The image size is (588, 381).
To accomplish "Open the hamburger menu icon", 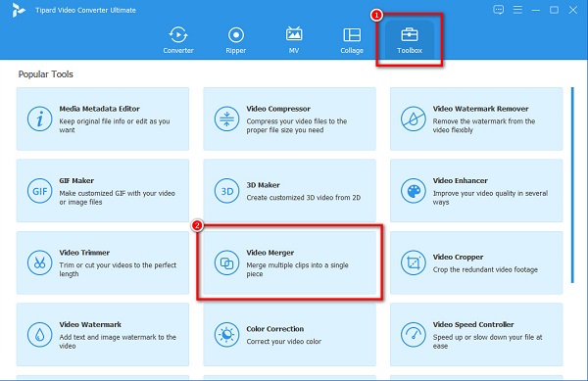I will click(x=517, y=10).
